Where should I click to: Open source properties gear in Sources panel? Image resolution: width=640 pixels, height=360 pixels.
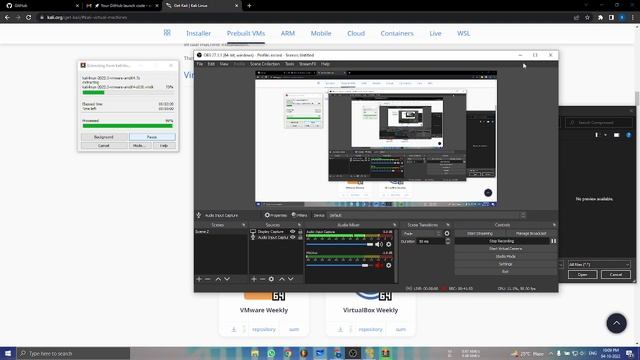271,279
